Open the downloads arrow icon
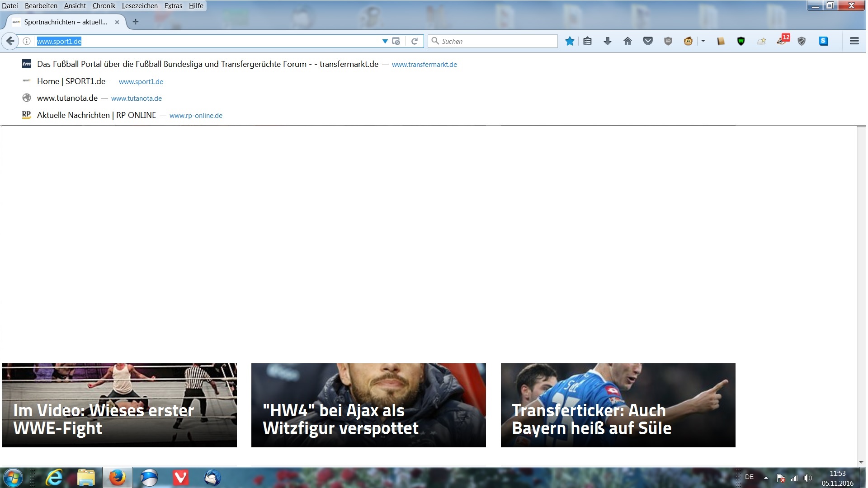The width and height of the screenshot is (868, 488). (607, 41)
